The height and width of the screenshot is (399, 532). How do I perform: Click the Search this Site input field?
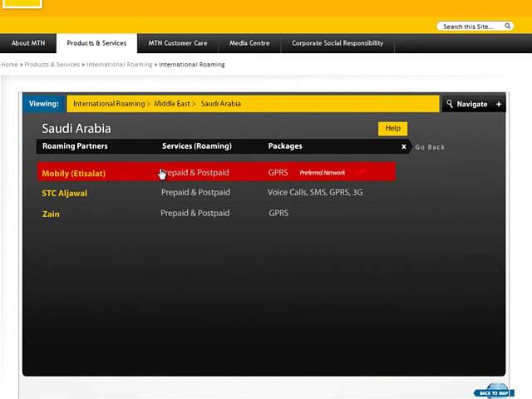coord(469,27)
